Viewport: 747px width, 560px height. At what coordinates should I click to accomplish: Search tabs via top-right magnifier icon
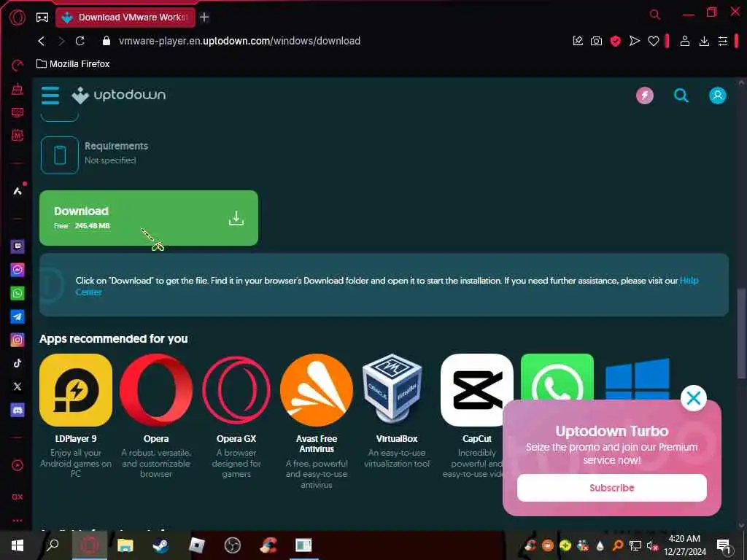point(655,15)
